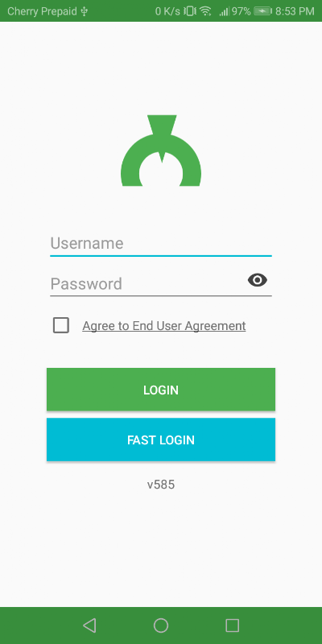Tap the Android back navigation icon
Image resolution: width=322 pixels, height=644 pixels.
89,625
